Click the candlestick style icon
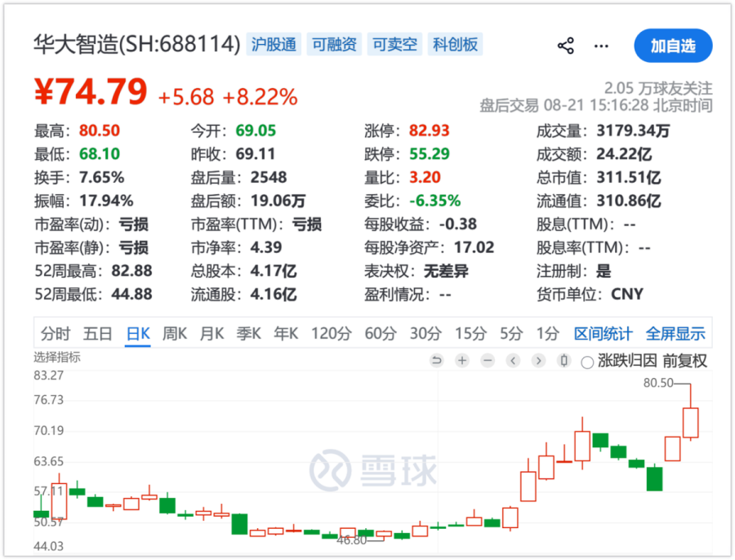This screenshot has height=560, width=735. tap(563, 360)
